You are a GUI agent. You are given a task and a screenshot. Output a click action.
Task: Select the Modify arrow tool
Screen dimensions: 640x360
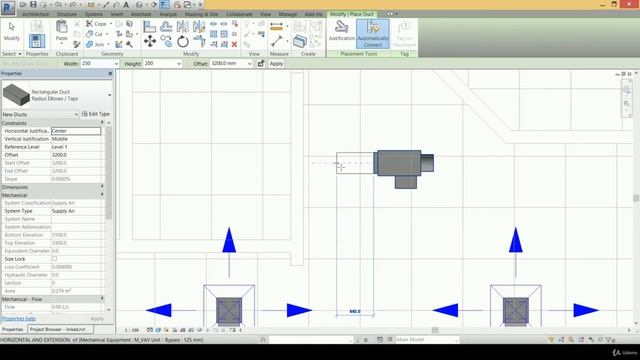tap(11, 31)
